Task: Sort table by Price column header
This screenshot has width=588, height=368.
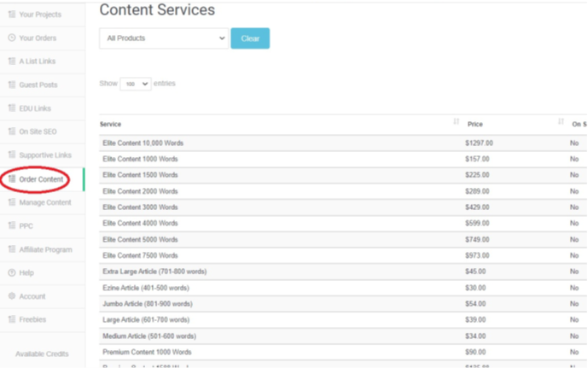Action: 475,124
